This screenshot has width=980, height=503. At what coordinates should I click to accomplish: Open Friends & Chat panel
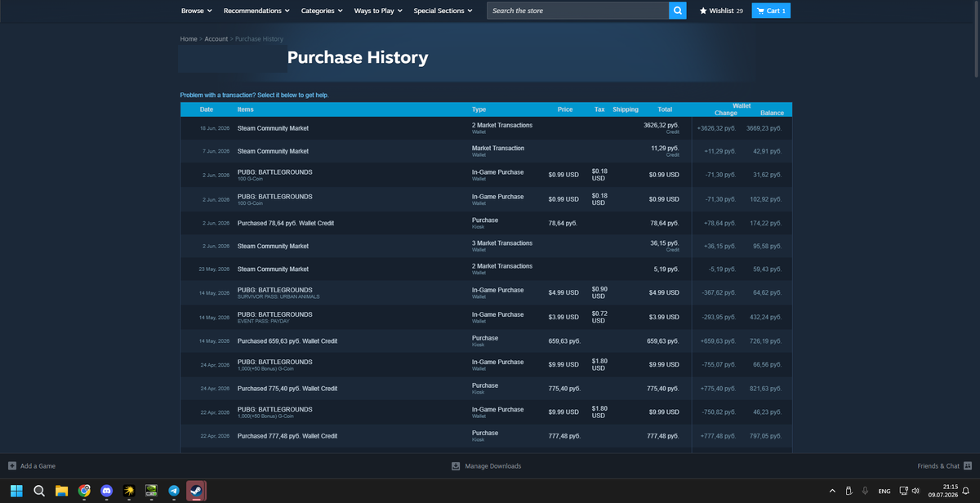pos(944,465)
